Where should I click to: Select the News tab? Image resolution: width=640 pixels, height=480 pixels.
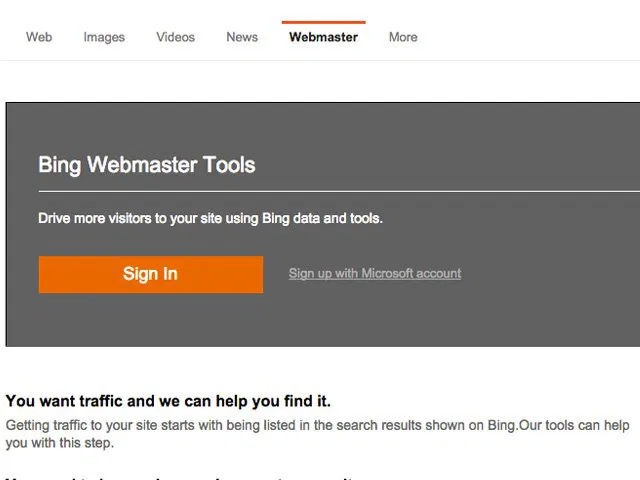[242, 37]
